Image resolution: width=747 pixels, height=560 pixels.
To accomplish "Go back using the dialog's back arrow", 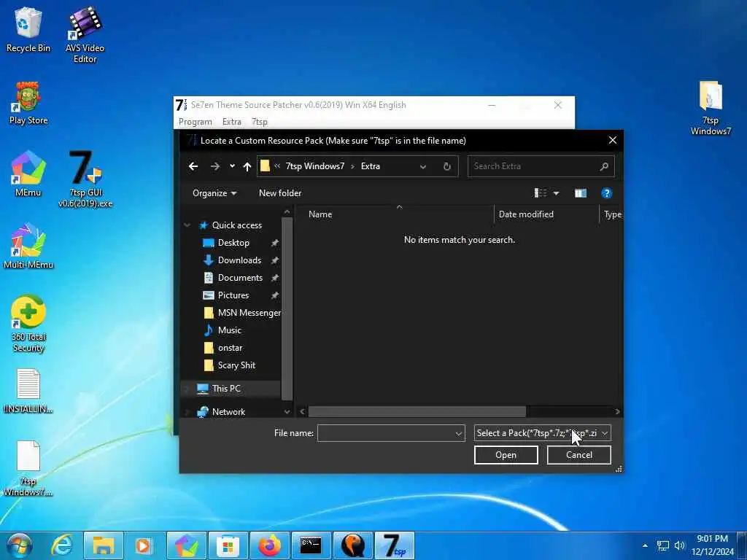I will [193, 166].
